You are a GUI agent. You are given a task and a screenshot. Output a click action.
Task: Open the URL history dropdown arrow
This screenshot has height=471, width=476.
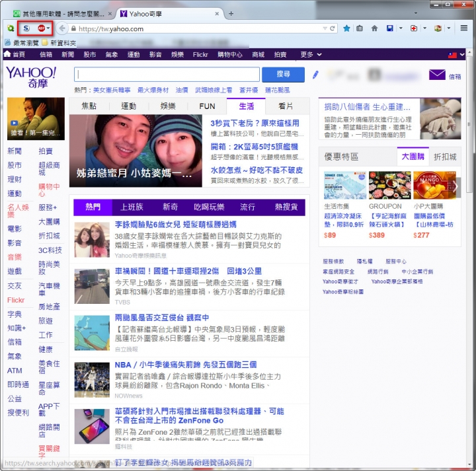pos(325,28)
